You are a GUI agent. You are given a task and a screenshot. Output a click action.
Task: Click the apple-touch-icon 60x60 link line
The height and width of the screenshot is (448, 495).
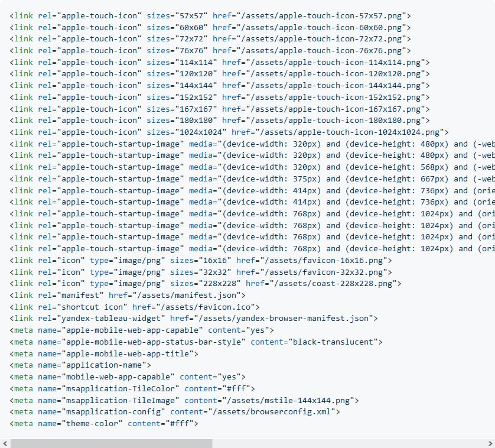coord(210,28)
